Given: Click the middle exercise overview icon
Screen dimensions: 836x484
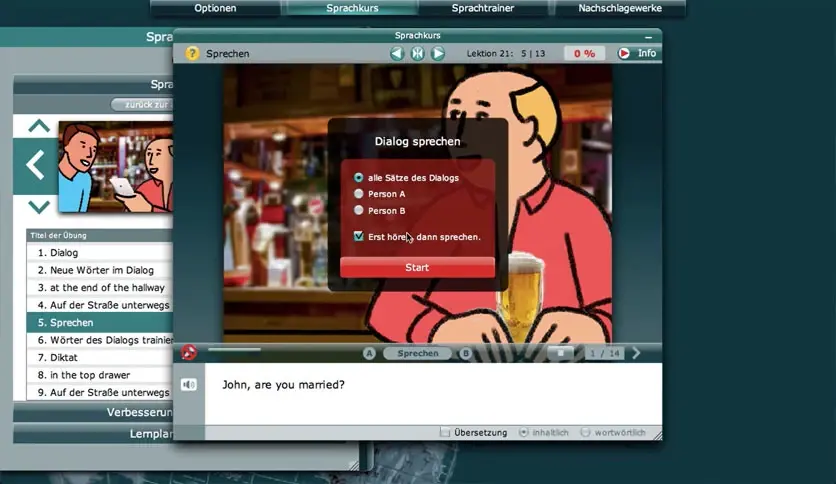Looking at the screenshot, I should [x=417, y=54].
